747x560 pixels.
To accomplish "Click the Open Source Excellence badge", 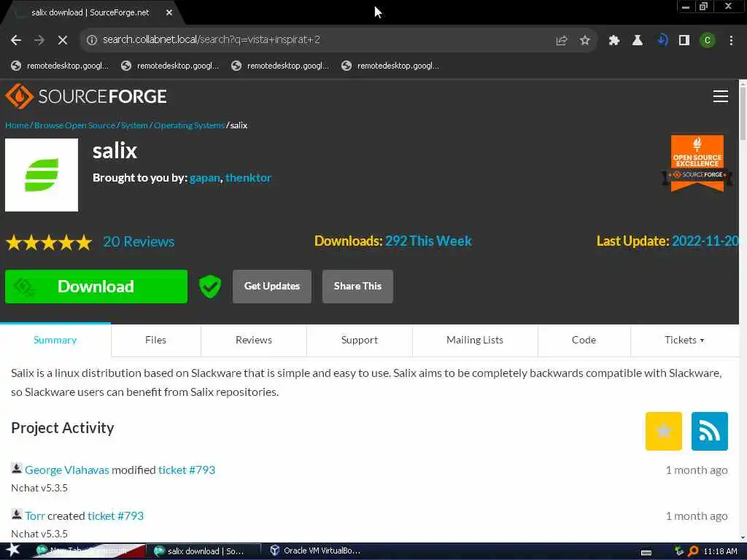I will pos(697,163).
